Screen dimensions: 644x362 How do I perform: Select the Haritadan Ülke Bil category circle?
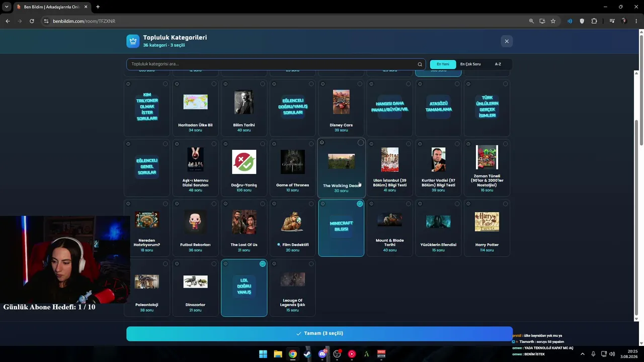(214, 84)
